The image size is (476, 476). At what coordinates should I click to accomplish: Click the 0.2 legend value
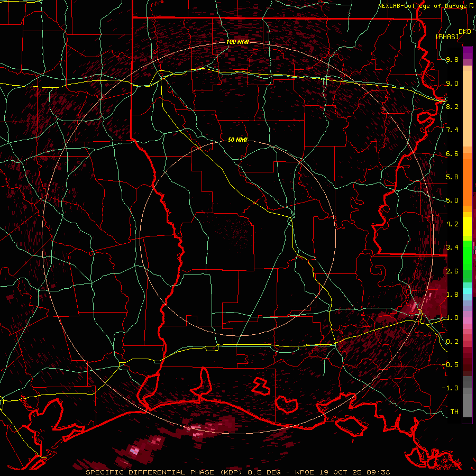[x=452, y=341]
